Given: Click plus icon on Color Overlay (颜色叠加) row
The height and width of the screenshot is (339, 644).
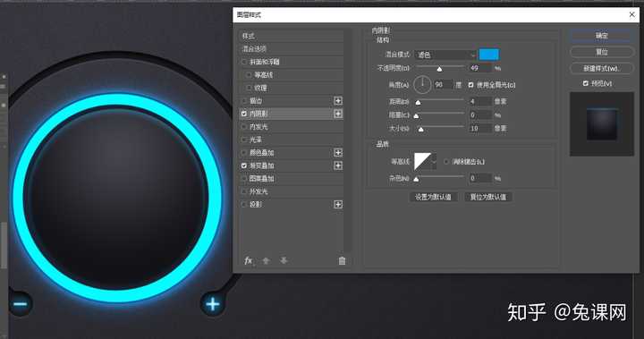Looking at the screenshot, I should pyautogui.click(x=337, y=152).
